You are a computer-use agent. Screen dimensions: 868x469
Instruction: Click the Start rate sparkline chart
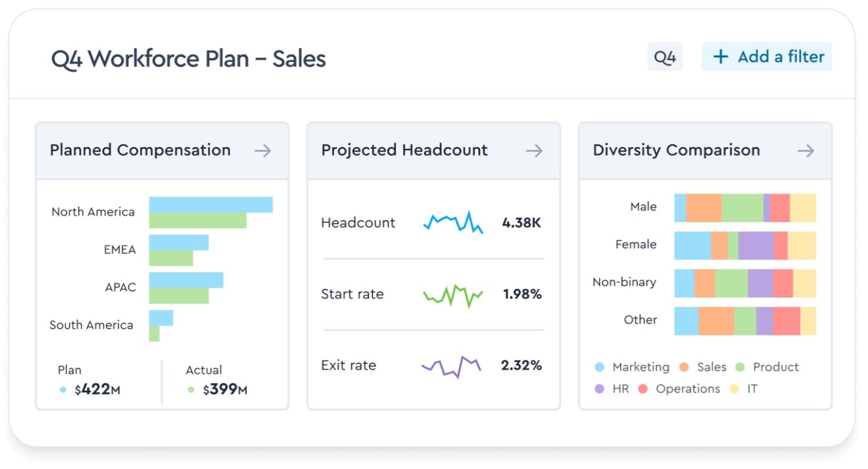[x=453, y=294]
